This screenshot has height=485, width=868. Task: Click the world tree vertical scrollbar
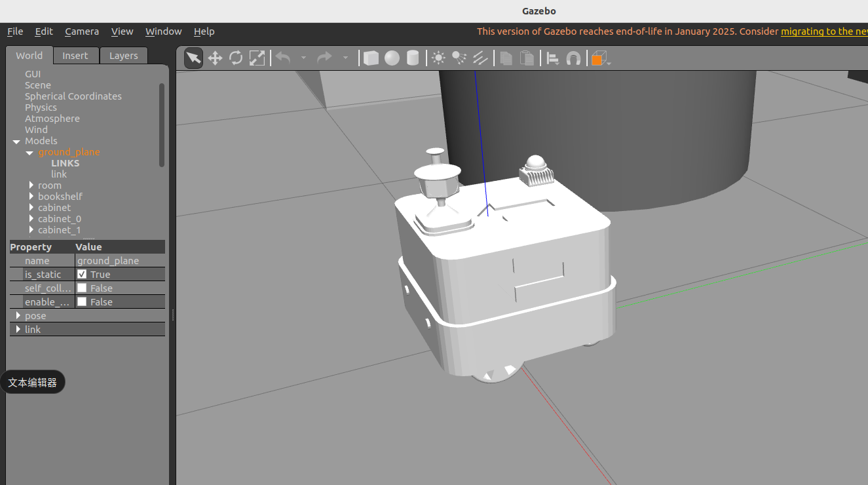pyautogui.click(x=162, y=125)
